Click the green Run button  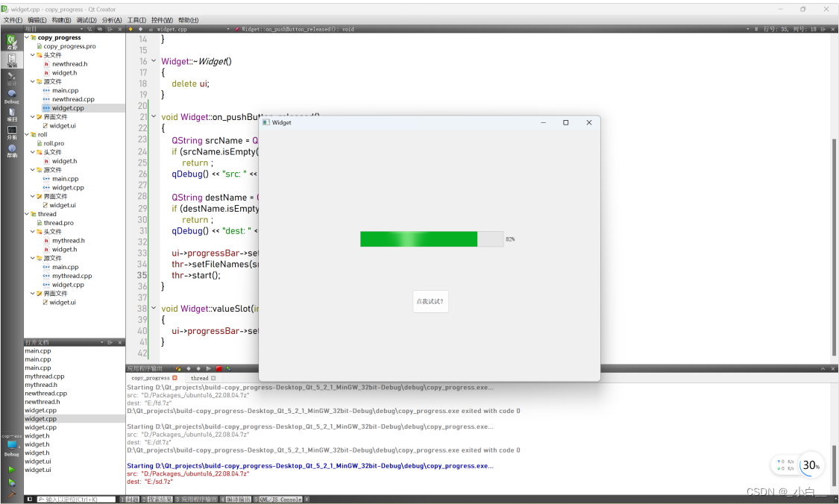click(11, 469)
